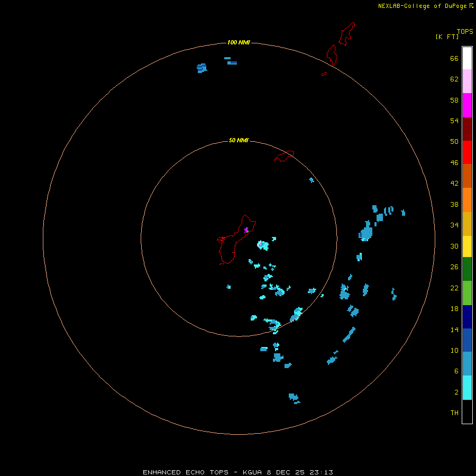This screenshot has height=476, width=476.
Task: Click the Rota island outline on 50 NMI ring
Action: [x=284, y=156]
